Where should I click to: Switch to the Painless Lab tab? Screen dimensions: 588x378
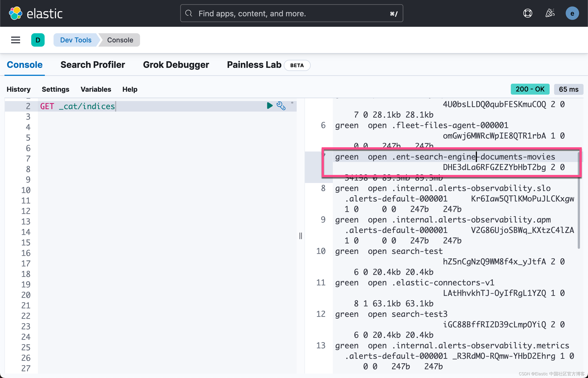(254, 65)
